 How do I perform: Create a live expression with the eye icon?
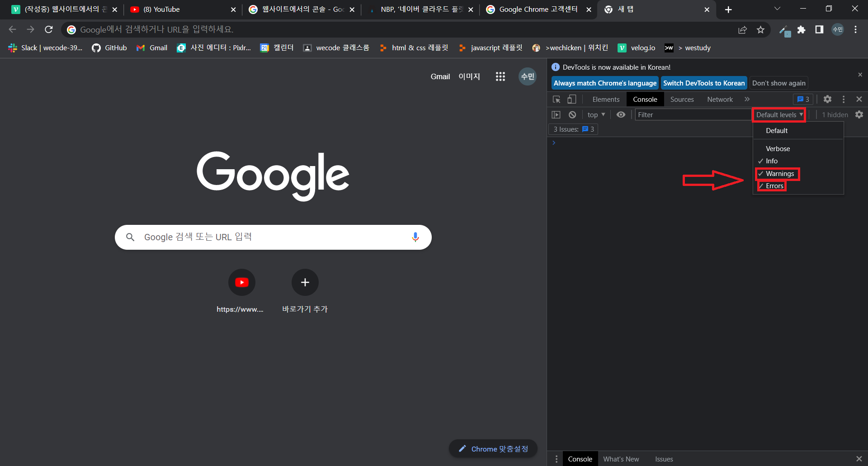tap(621, 115)
